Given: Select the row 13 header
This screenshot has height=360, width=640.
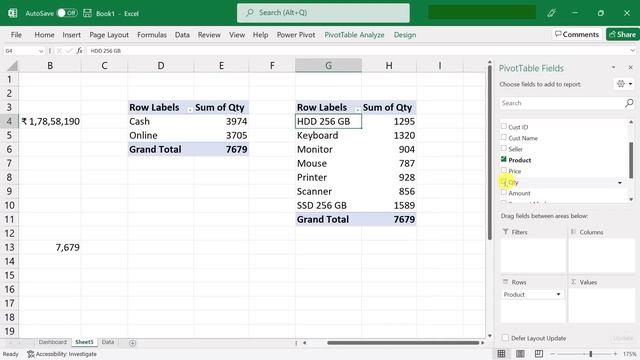Looking at the screenshot, I should [9, 247].
